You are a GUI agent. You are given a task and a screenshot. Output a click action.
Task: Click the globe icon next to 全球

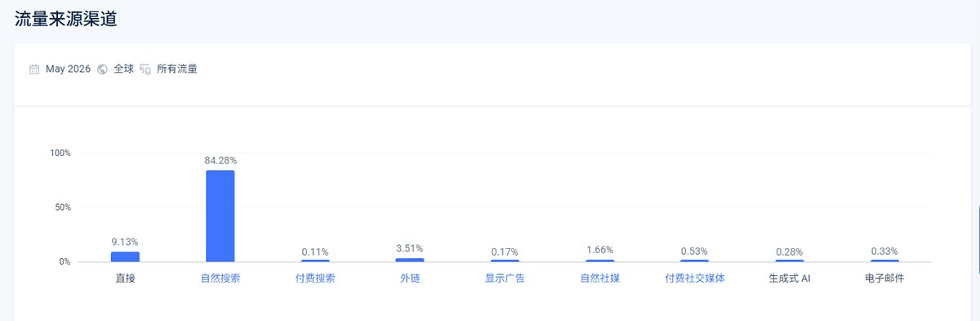(102, 69)
